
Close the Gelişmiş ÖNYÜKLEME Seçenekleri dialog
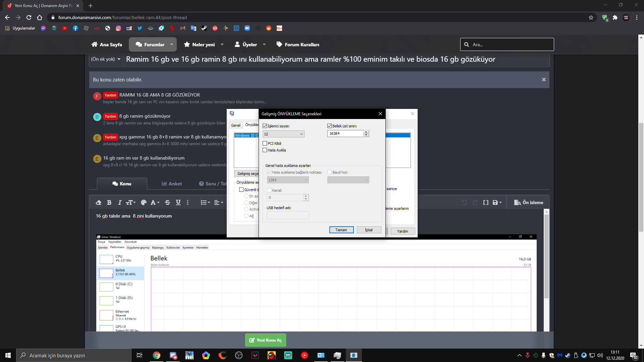click(x=380, y=114)
